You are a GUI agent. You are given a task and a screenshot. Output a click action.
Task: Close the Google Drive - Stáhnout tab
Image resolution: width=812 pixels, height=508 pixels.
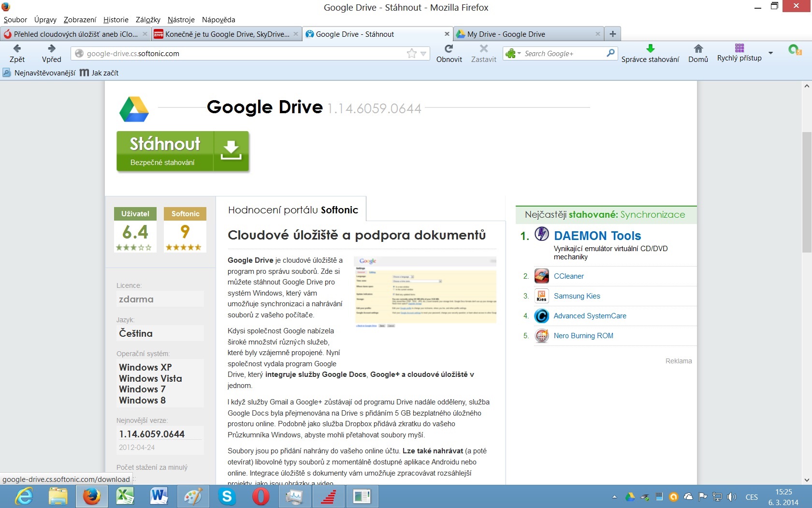[x=447, y=34]
